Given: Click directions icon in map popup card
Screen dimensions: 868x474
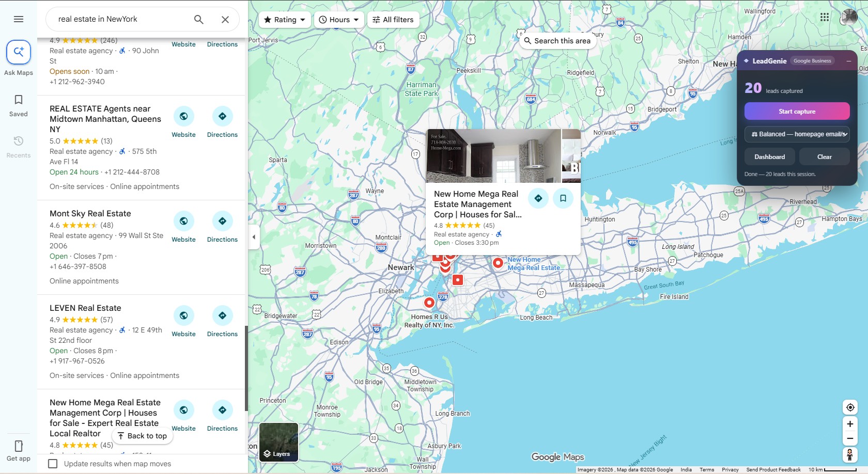Looking at the screenshot, I should point(538,198).
